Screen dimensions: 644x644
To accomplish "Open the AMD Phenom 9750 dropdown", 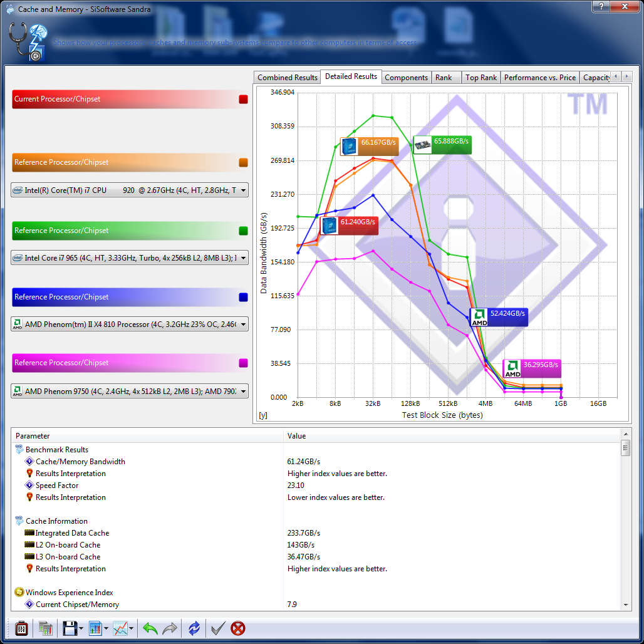I will click(x=130, y=392).
